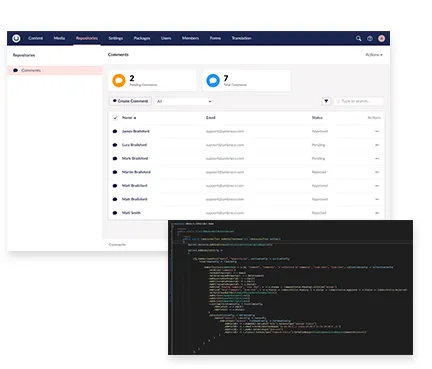Viewport: 432px width, 369px height.
Task: Go to the Packages section
Action: tap(142, 38)
